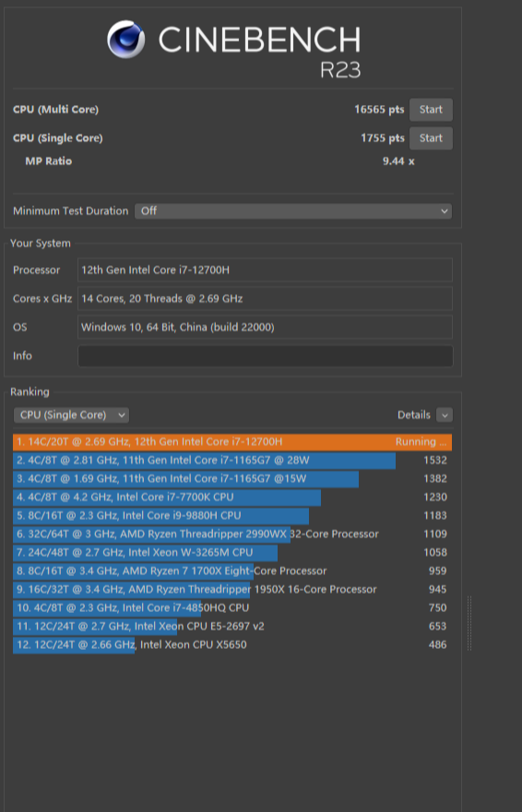Viewport: 522px width, 812px height.
Task: Select ranking row 11 Xeon E5-2697 v2
Action: tap(232, 627)
